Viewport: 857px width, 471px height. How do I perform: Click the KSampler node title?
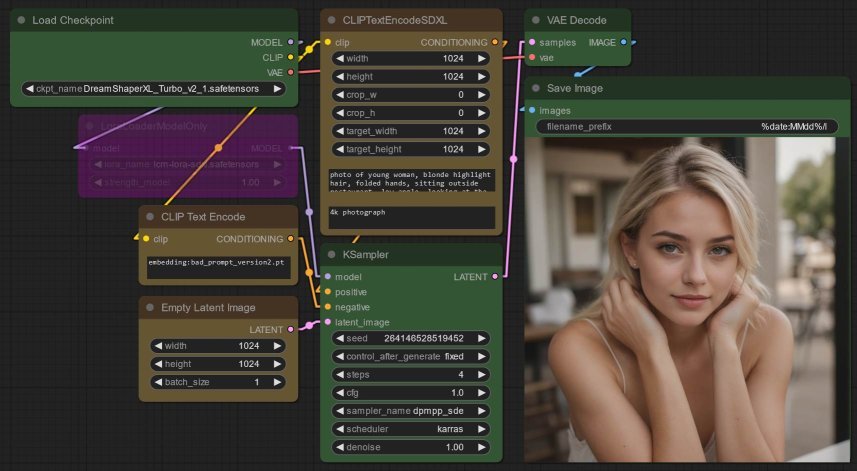(366, 255)
